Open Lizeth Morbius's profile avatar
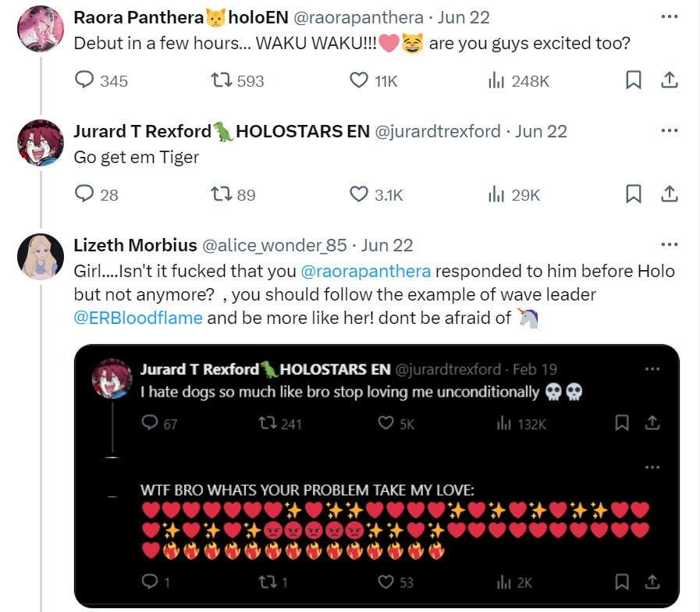The width and height of the screenshot is (700, 612). pyautogui.click(x=41, y=256)
